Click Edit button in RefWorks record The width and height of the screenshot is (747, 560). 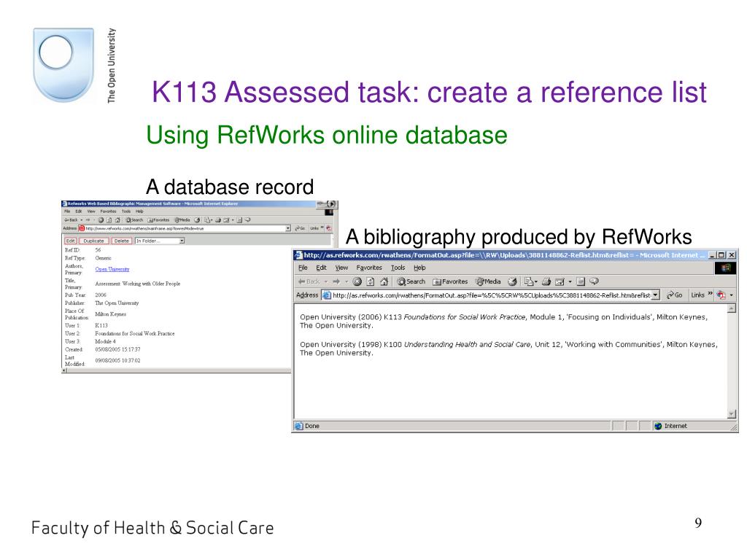tap(71, 241)
